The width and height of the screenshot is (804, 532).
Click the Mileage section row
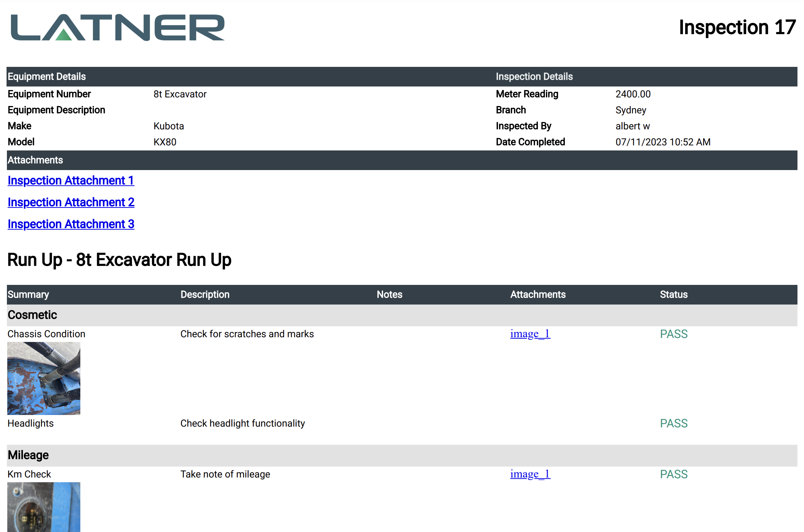coord(28,455)
